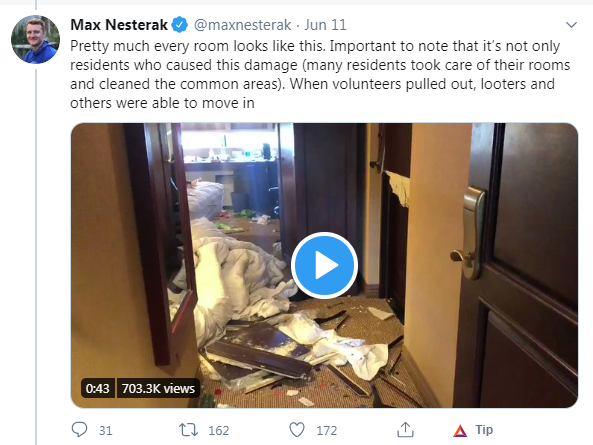
Task: Open the @maxnesterak handle link
Action: tap(242, 25)
